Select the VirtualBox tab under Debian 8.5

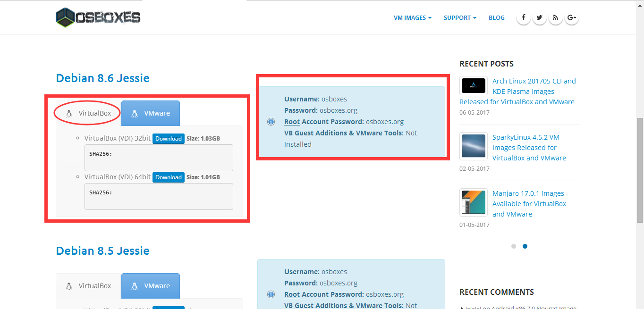pyautogui.click(x=88, y=286)
